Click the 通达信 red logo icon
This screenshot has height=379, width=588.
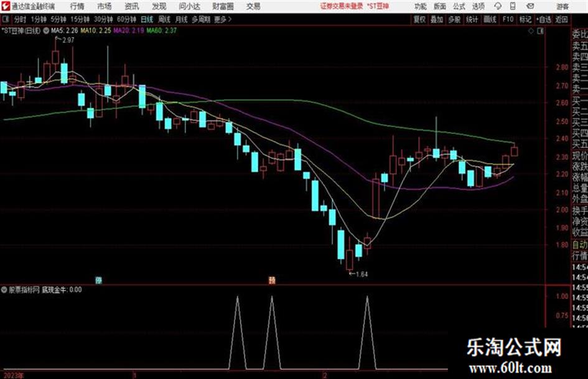click(x=6, y=6)
